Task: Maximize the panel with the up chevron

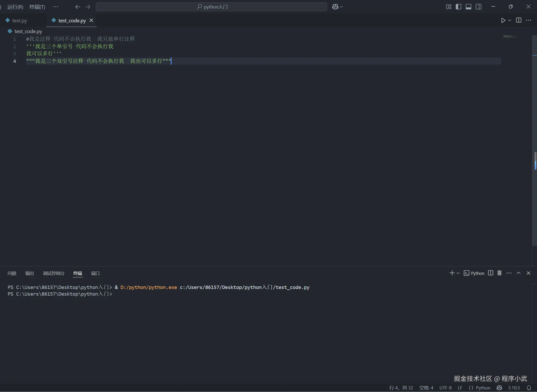Action: click(x=519, y=273)
